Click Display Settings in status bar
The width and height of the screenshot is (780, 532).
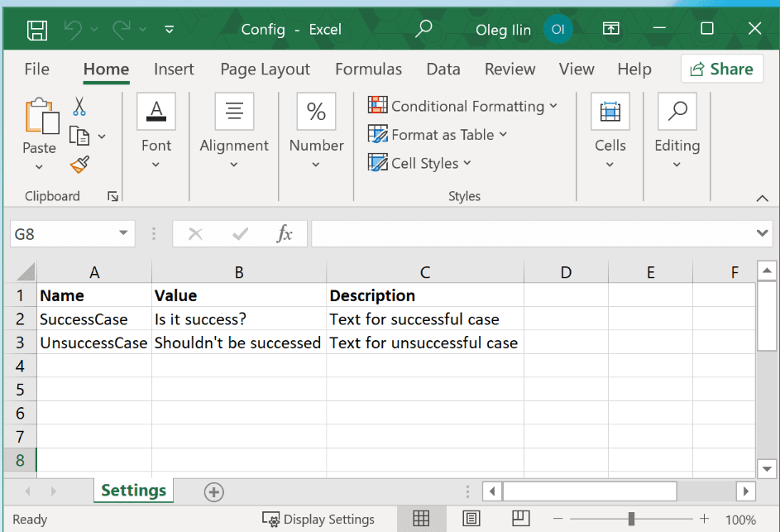[319, 520]
